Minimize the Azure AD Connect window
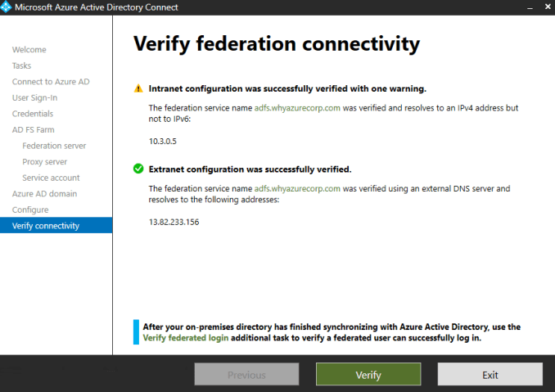Image resolution: width=555 pixels, height=392 pixels. coord(530,7)
